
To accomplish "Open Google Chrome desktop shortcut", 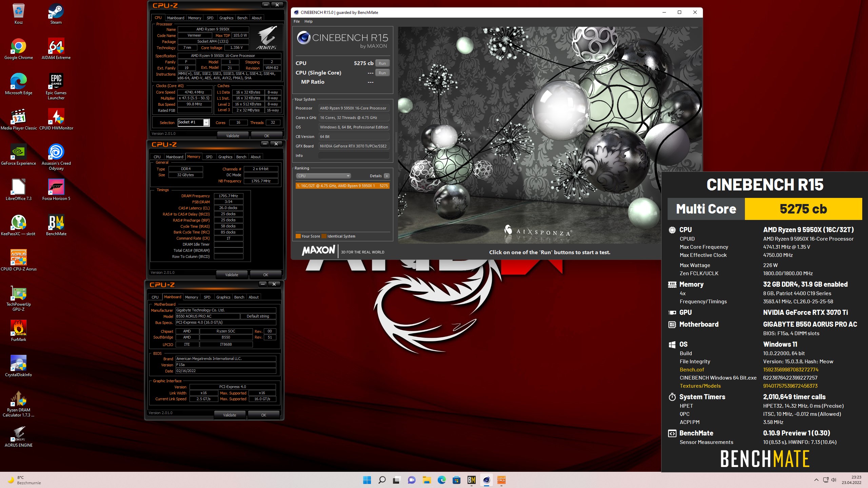I will [19, 49].
